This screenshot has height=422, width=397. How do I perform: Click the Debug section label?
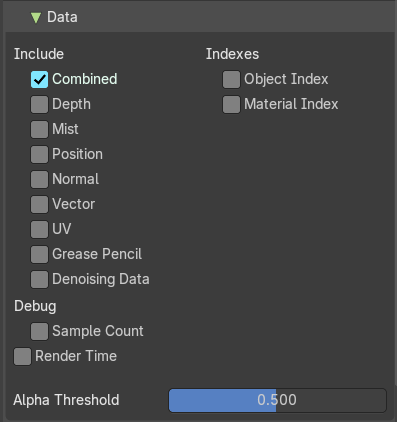pos(35,306)
